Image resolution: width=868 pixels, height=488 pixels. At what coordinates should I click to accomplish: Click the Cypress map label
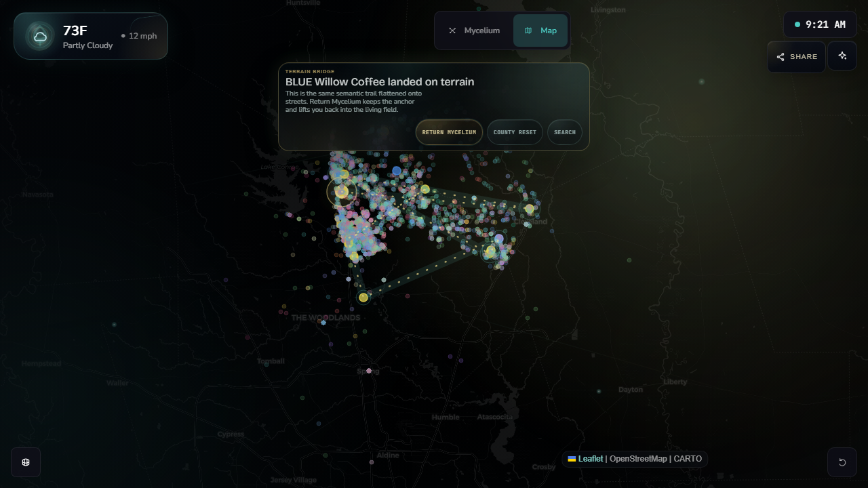pos(231,434)
